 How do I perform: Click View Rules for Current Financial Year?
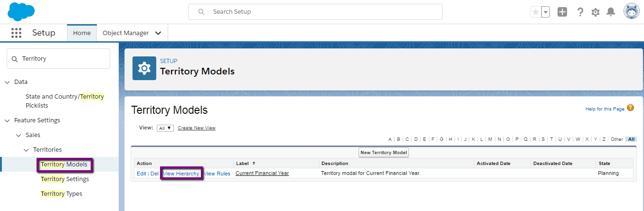pyautogui.click(x=217, y=174)
